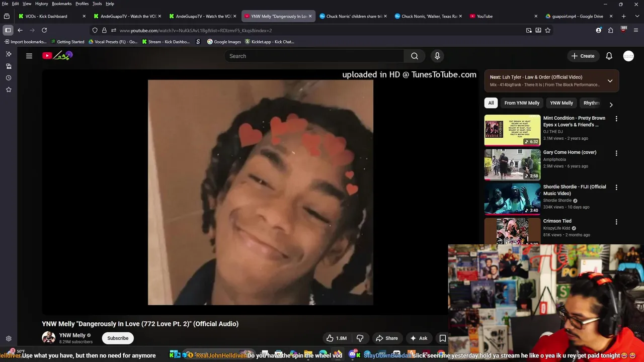View site security shield icon
The height and width of the screenshot is (362, 644).
95,30
